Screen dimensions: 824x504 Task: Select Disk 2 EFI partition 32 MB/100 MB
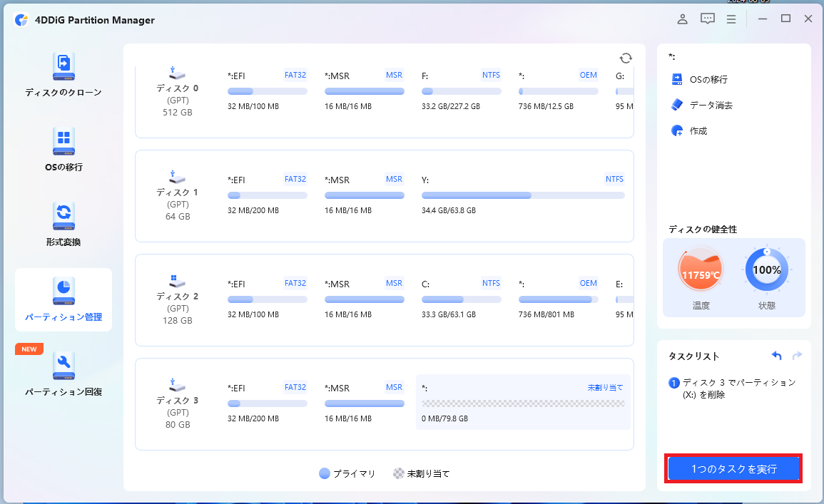coord(268,299)
